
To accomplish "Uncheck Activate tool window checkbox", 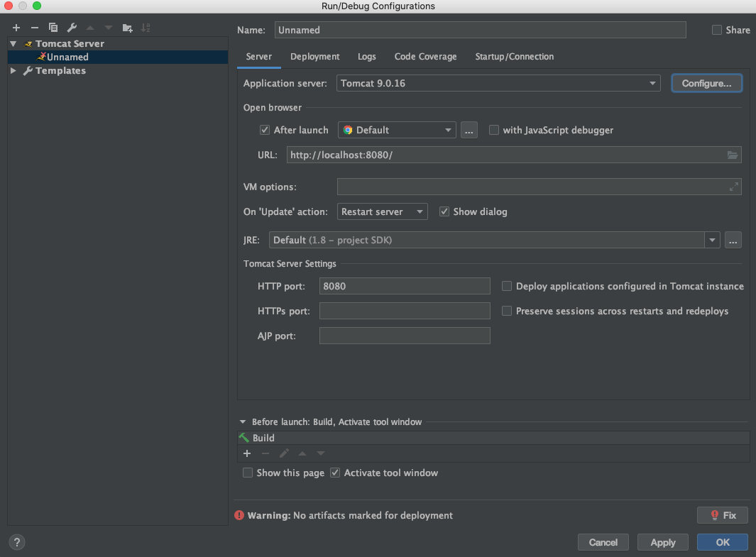I will point(335,473).
